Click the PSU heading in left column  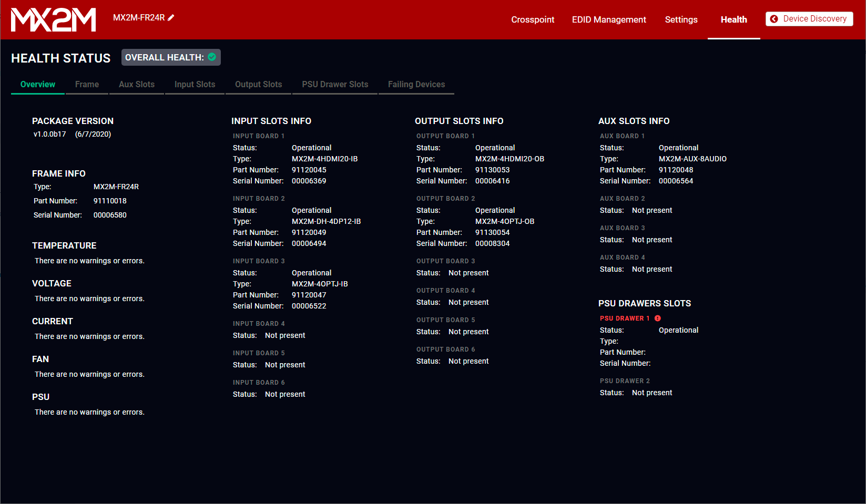40,397
